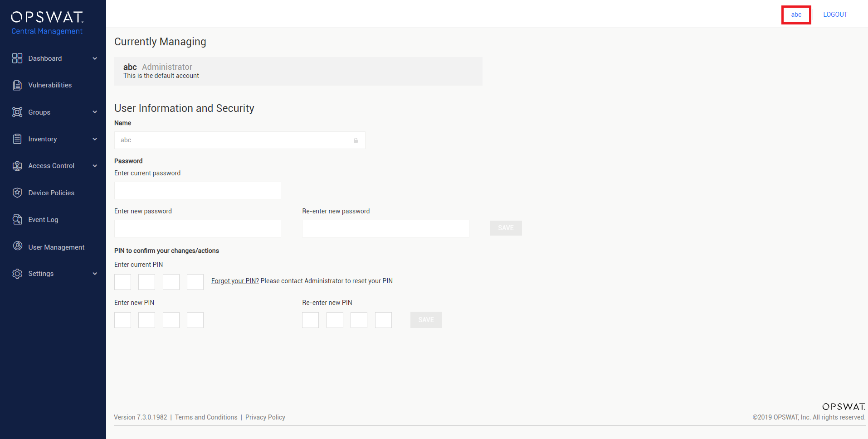868x439 pixels.
Task: Expand the Groups menu chevron
Action: point(95,112)
